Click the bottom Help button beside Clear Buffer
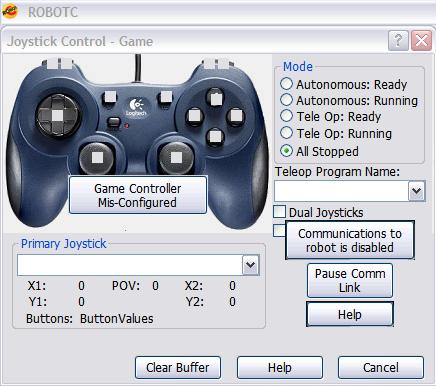 [280, 367]
